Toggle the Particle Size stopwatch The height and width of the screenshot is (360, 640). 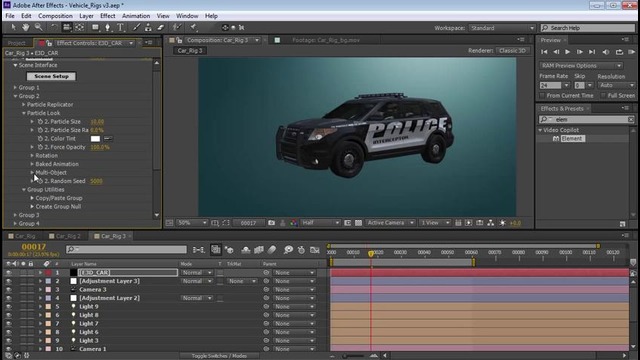tap(40, 122)
